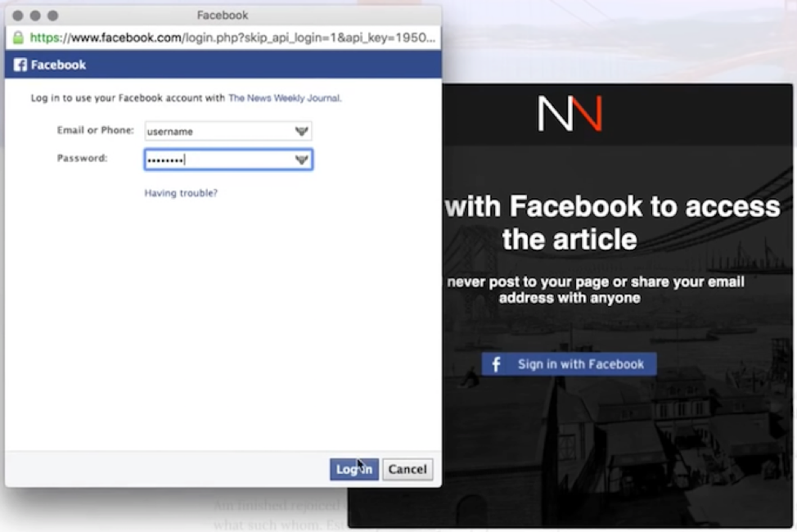The image size is (797, 532).
Task: Click the NN logo on the news page
Action: 570,114
